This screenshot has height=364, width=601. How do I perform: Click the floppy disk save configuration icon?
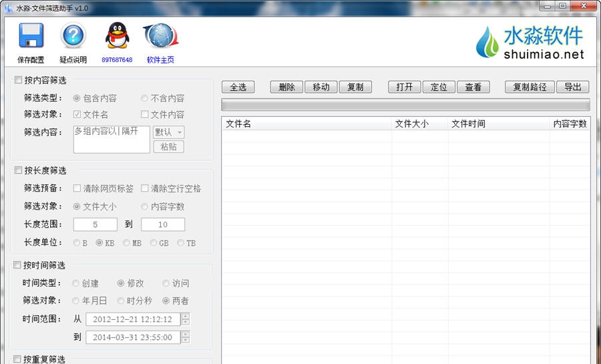click(x=31, y=35)
